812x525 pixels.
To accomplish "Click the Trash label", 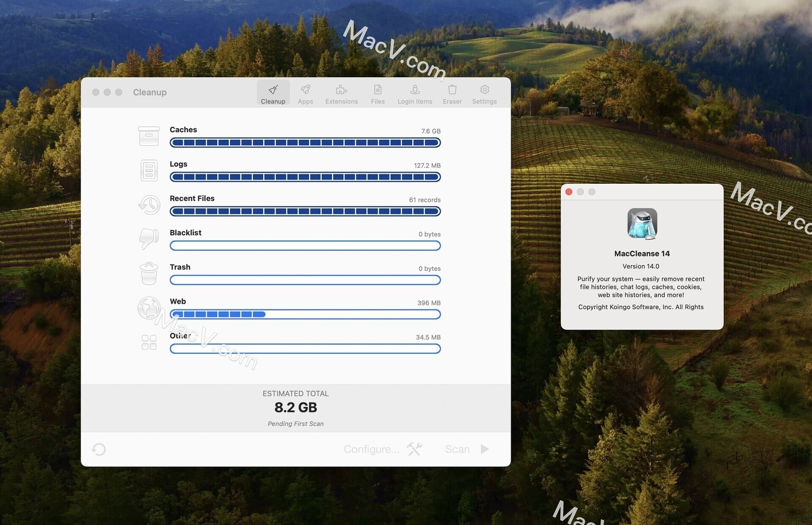I will [x=180, y=267].
